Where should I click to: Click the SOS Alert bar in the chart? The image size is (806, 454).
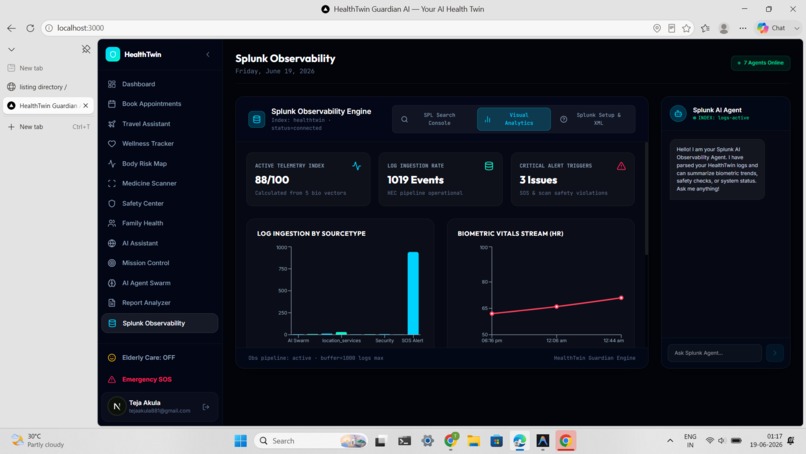pyautogui.click(x=413, y=293)
